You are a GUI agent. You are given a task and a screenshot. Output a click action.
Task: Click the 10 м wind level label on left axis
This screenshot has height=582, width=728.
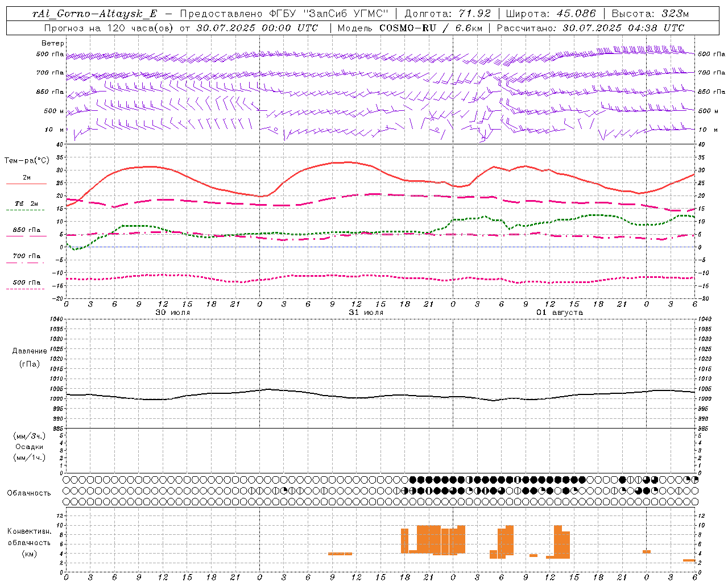pos(55,130)
